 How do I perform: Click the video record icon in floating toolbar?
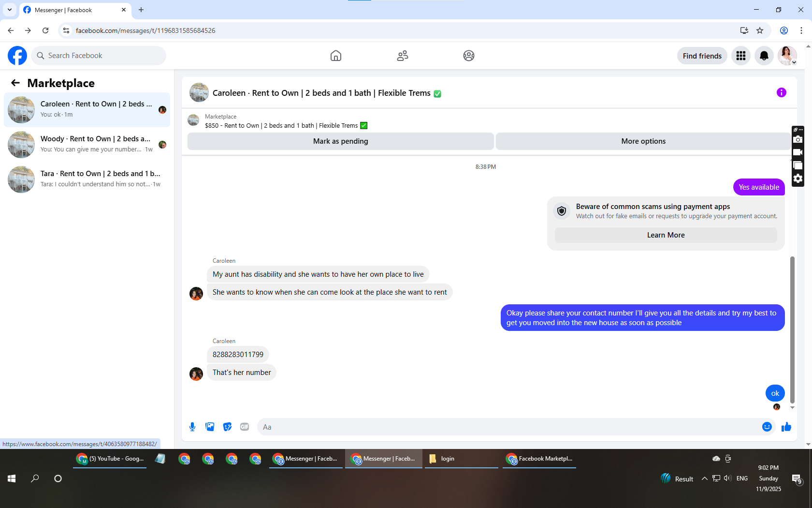798,152
